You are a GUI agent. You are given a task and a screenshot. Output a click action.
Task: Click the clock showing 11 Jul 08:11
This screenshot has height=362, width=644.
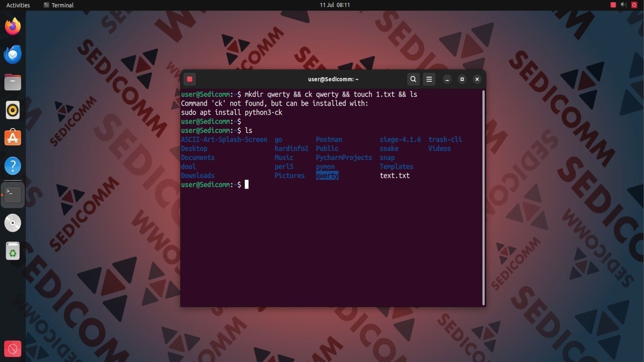(x=334, y=5)
